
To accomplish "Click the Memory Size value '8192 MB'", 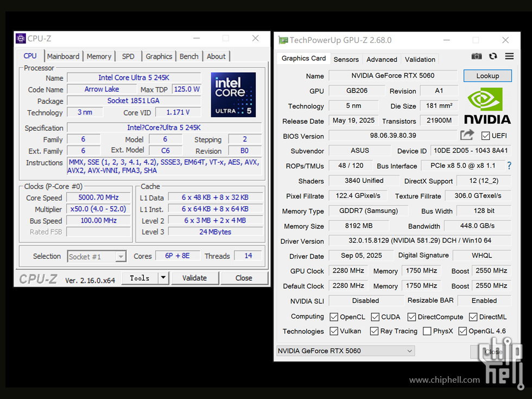I will pos(359,226).
